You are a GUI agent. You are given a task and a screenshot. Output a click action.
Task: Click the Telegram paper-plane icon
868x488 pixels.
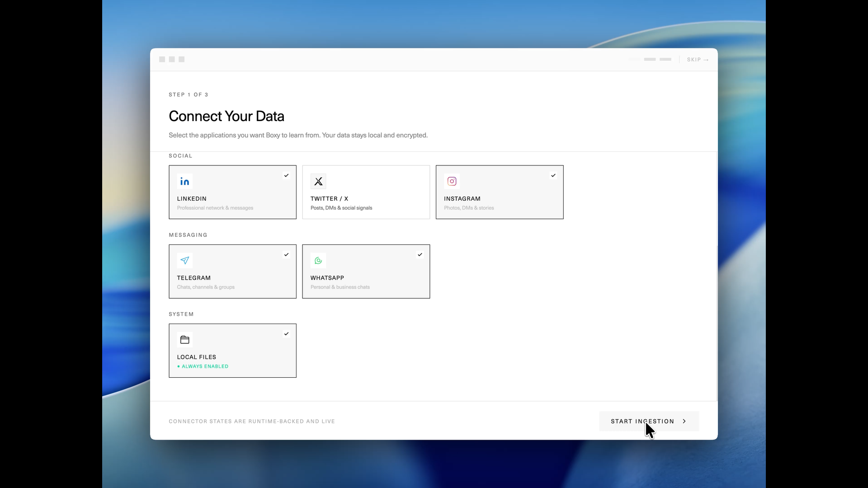coord(184,260)
